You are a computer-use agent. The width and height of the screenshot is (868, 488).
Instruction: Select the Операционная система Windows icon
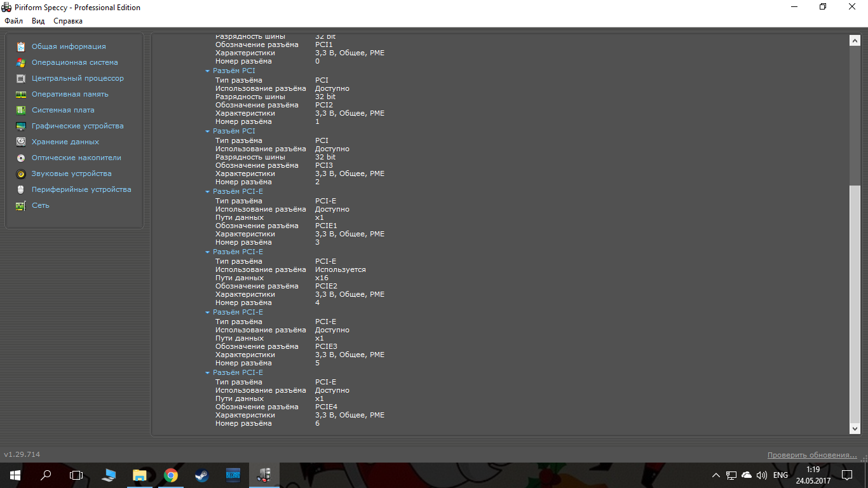(x=21, y=62)
